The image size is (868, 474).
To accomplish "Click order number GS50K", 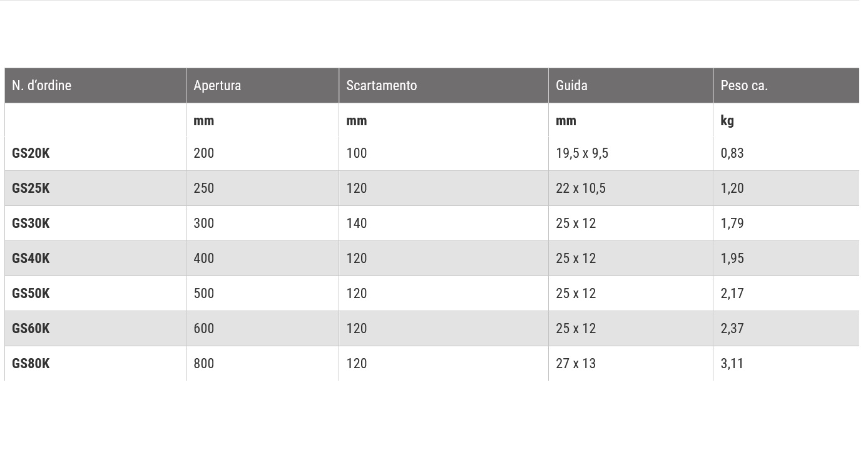I will pyautogui.click(x=31, y=294).
